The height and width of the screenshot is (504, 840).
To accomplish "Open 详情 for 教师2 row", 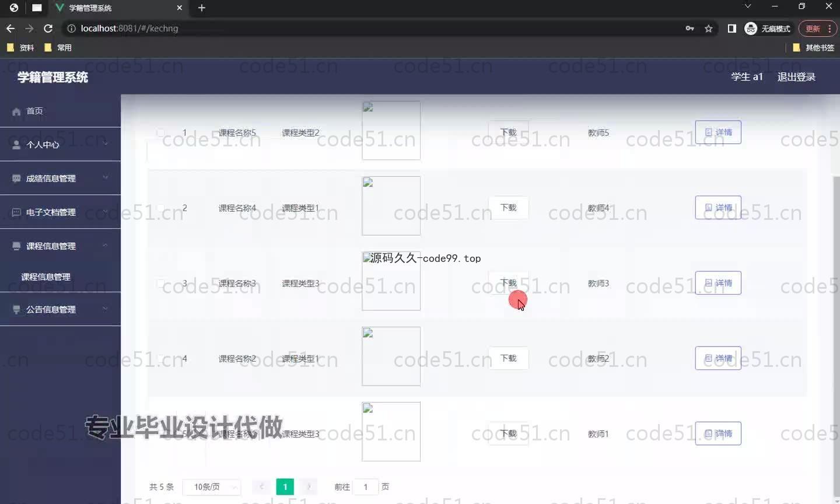I will [718, 358].
